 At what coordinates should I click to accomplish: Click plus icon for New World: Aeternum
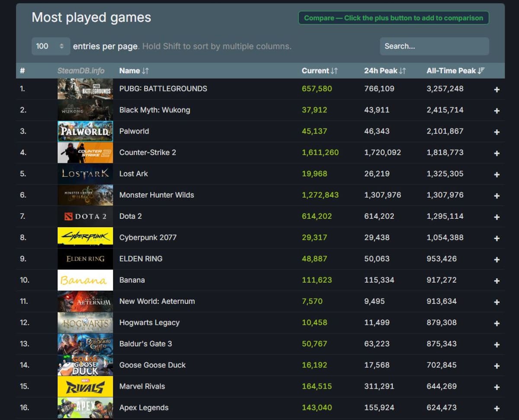coord(497,302)
